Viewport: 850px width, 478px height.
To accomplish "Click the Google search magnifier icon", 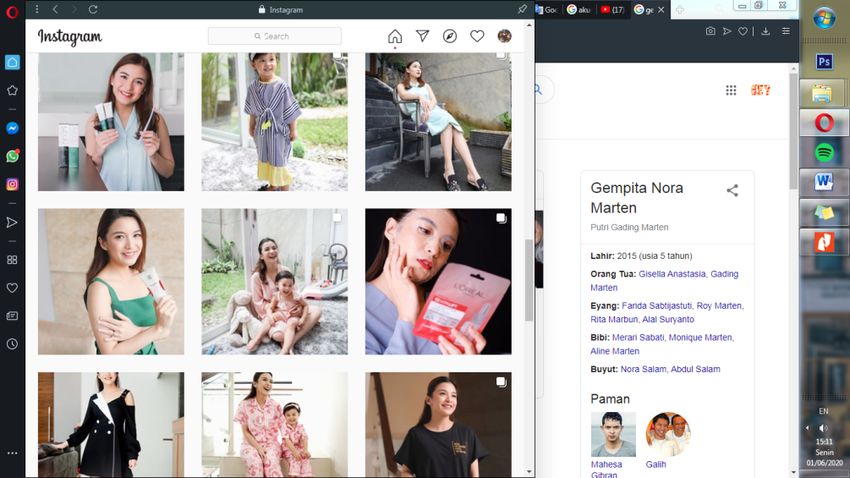I will click(x=538, y=90).
